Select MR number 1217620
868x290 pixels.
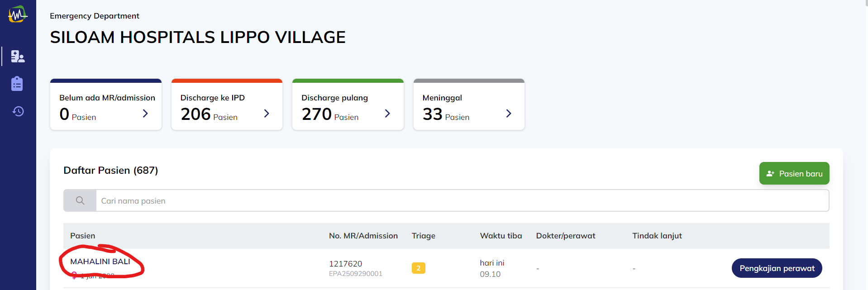(345, 264)
